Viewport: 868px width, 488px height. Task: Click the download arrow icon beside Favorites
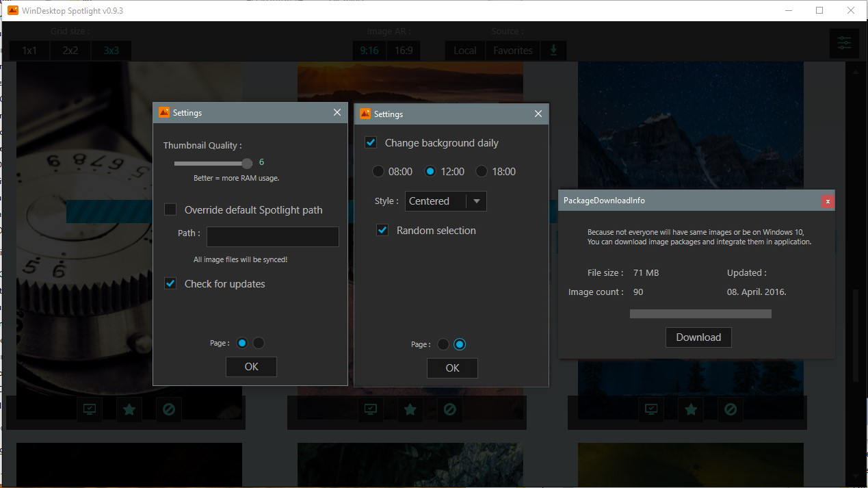pyautogui.click(x=553, y=51)
